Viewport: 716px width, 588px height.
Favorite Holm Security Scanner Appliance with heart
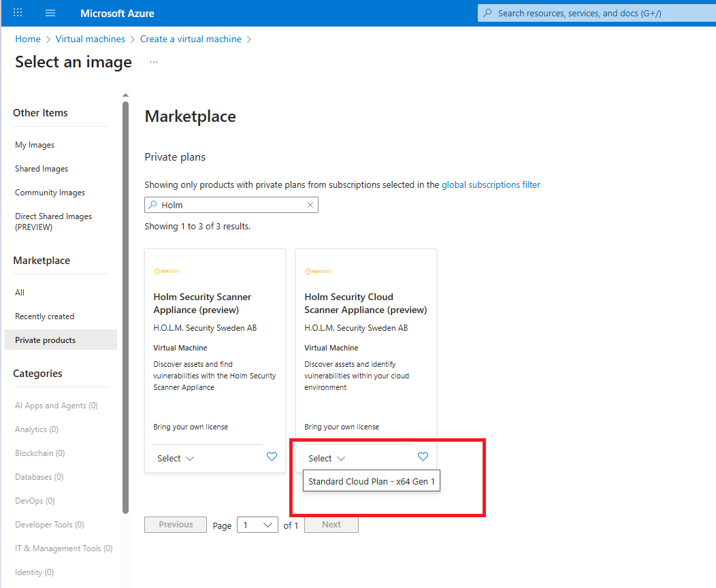point(272,457)
